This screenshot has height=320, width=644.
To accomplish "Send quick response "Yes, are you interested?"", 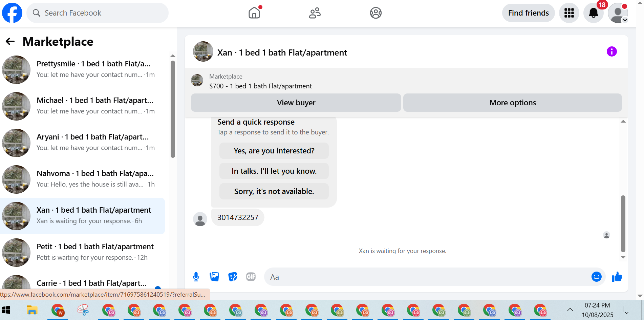I will 274,151.
